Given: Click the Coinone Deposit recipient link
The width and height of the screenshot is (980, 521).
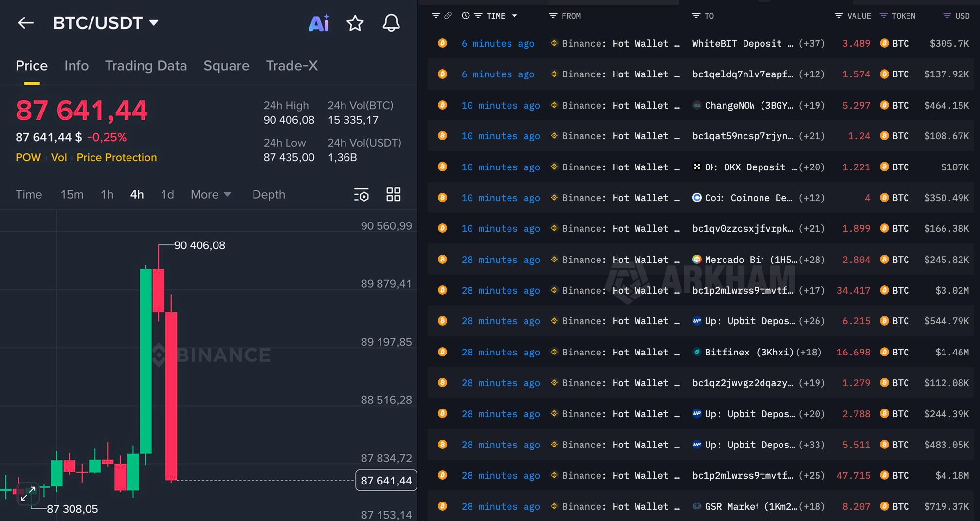Looking at the screenshot, I should click(x=748, y=197).
